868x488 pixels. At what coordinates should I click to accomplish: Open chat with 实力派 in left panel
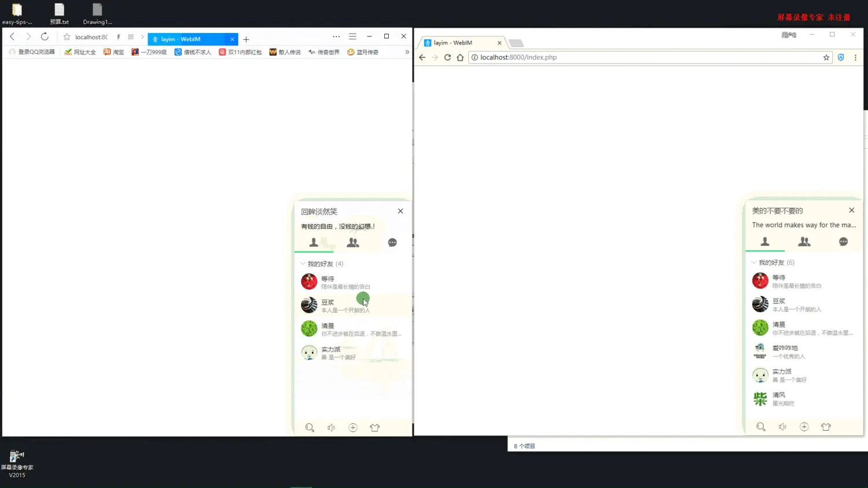coord(353,353)
